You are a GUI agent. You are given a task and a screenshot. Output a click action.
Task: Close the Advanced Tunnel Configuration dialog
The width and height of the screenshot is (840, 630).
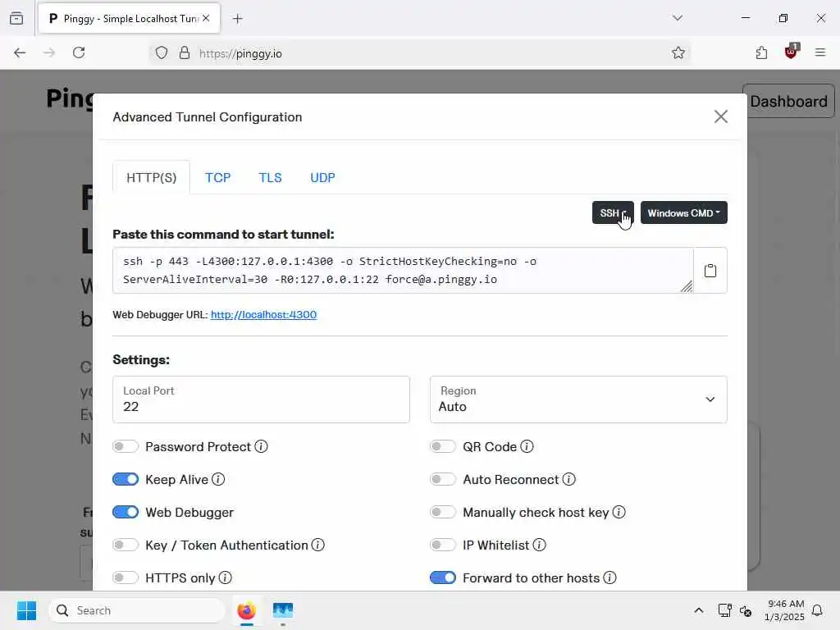tap(721, 116)
